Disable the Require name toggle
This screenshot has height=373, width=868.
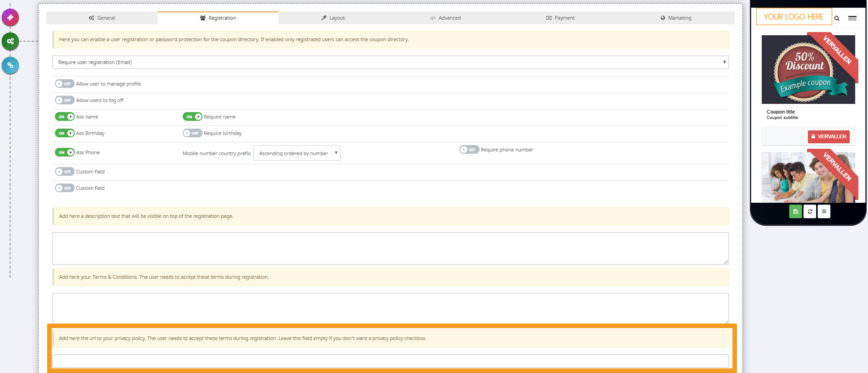(x=192, y=117)
